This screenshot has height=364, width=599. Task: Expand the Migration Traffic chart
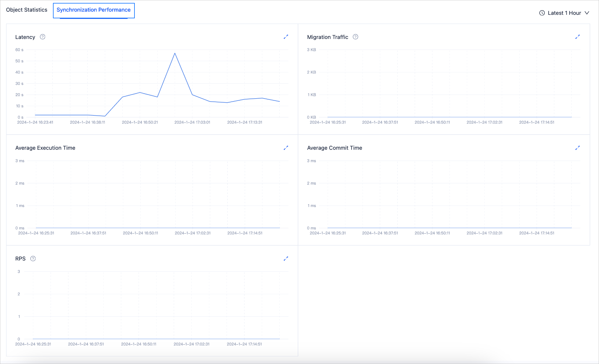[x=577, y=37]
